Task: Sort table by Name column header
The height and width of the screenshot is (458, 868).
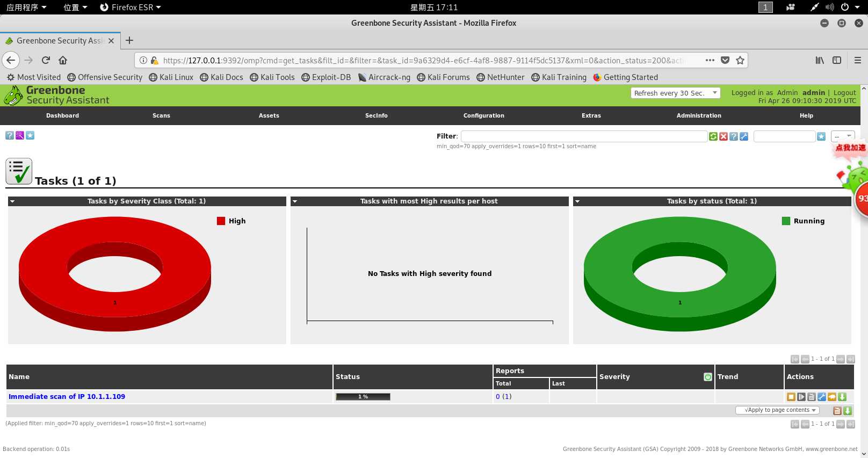Action: click(19, 377)
